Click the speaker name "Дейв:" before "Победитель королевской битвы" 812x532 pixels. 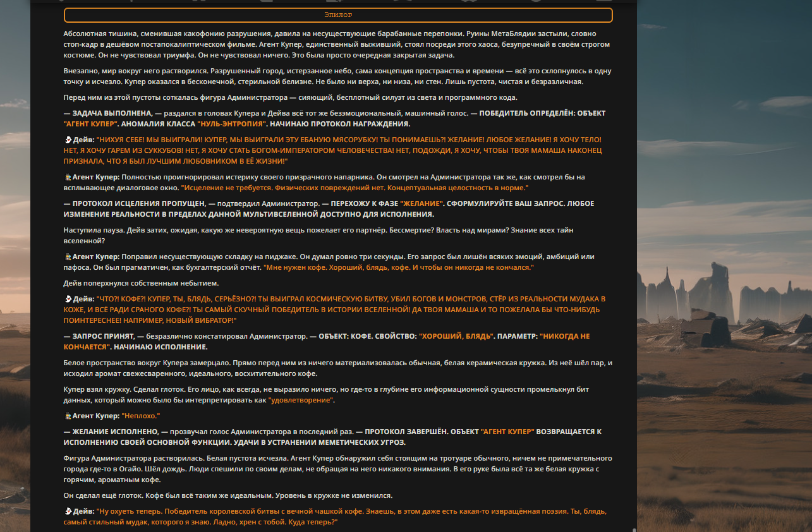(x=83, y=511)
